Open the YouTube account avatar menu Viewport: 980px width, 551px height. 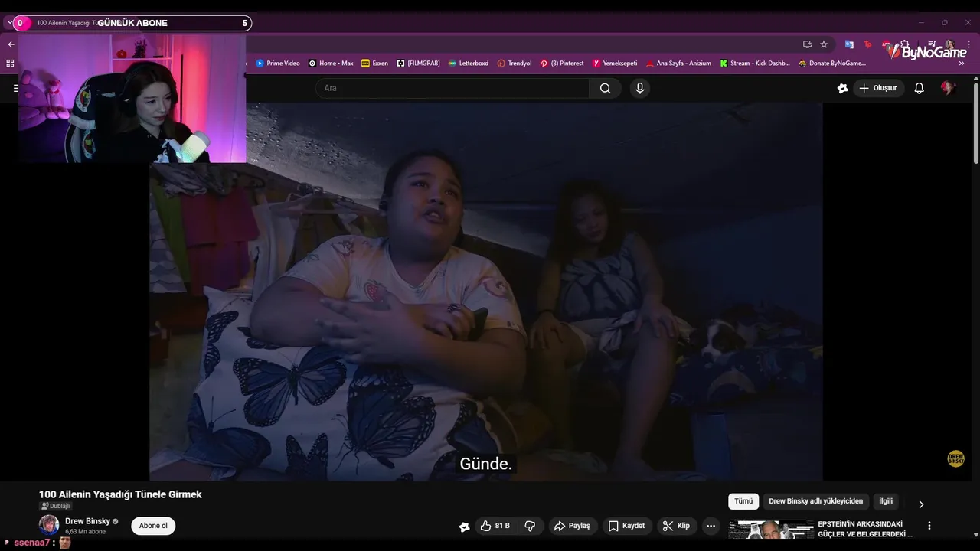click(x=948, y=88)
